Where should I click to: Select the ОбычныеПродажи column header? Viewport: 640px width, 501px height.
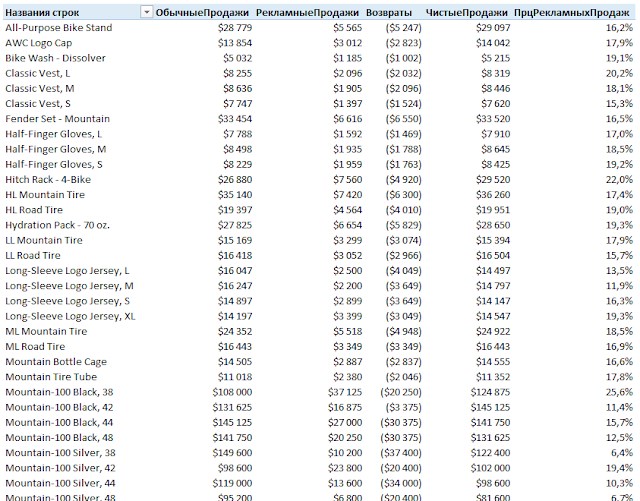pyautogui.click(x=202, y=13)
